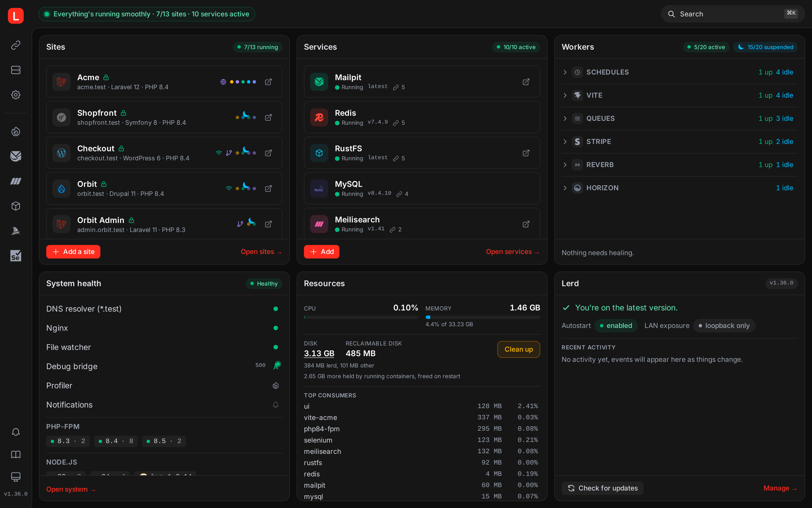Expand the SCHEDULES worker group
Viewport: 812px width, 508px height.
[679, 72]
